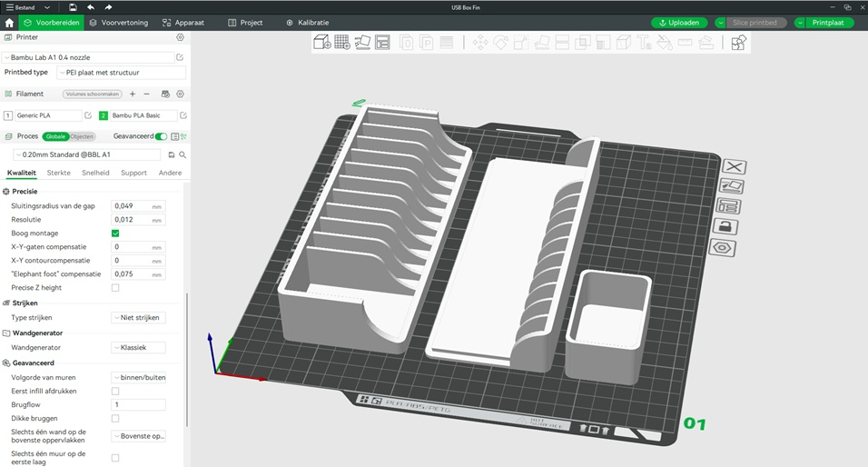Open the filament settings gear icon
This screenshot has height=467, width=868.
(x=180, y=94)
